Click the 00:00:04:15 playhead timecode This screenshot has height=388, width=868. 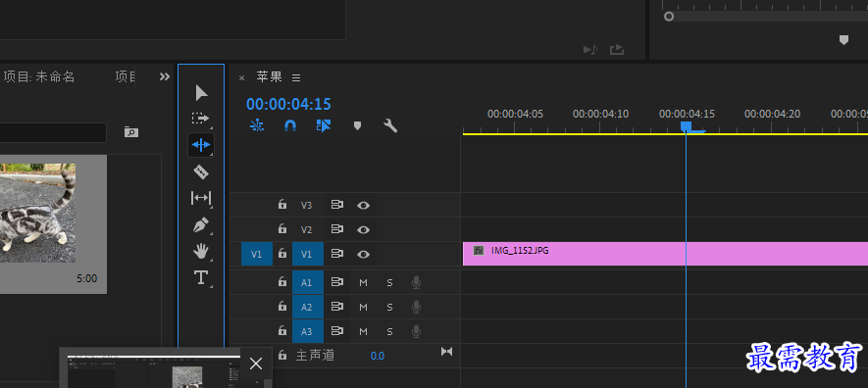(288, 104)
